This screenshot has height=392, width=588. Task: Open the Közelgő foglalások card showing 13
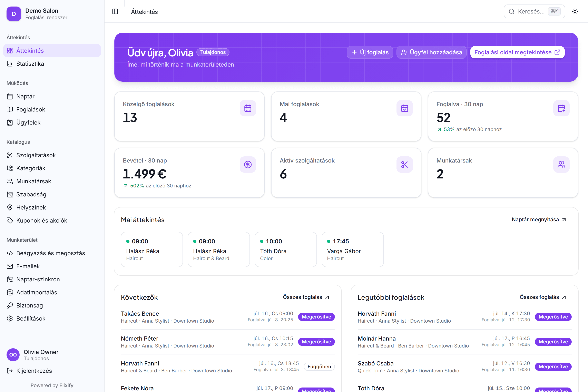click(x=189, y=116)
